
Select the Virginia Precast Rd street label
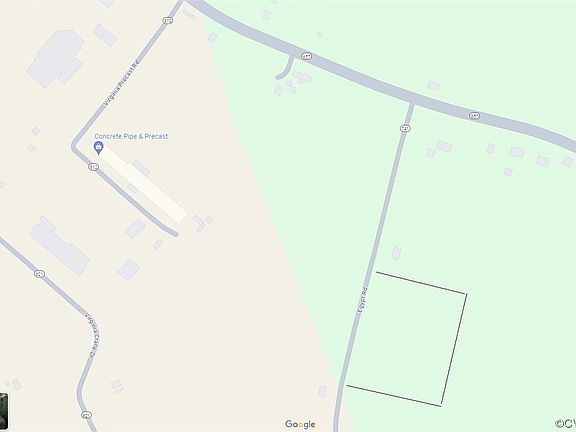122,83
